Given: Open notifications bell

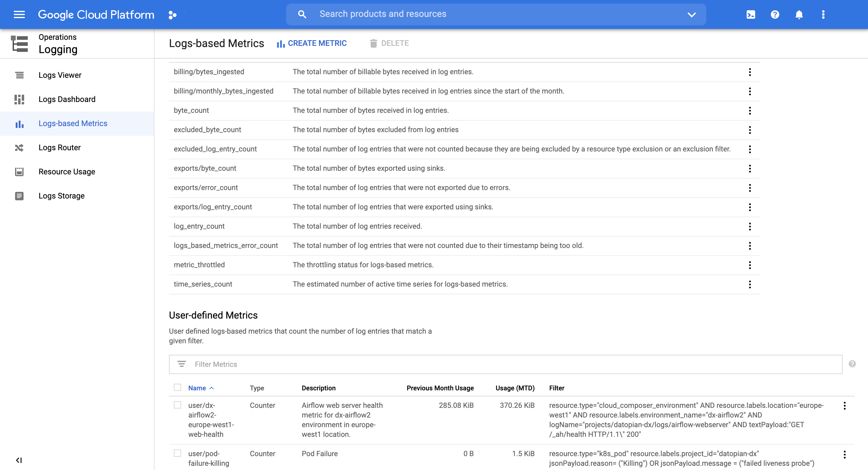Looking at the screenshot, I should point(799,14).
